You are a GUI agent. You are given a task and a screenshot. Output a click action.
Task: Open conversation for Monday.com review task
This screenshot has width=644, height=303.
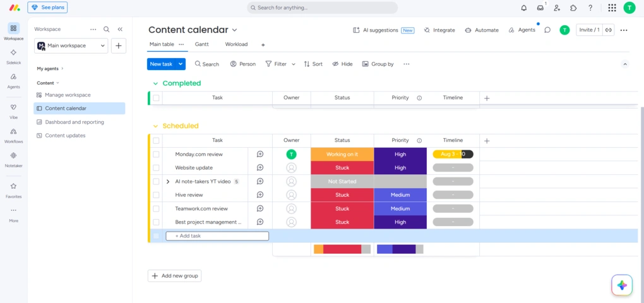coord(260,154)
